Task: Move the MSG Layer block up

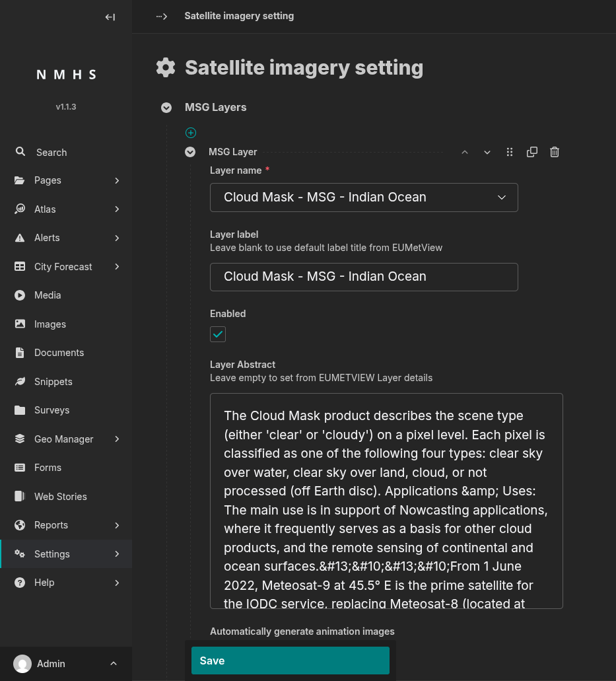Action: (465, 152)
